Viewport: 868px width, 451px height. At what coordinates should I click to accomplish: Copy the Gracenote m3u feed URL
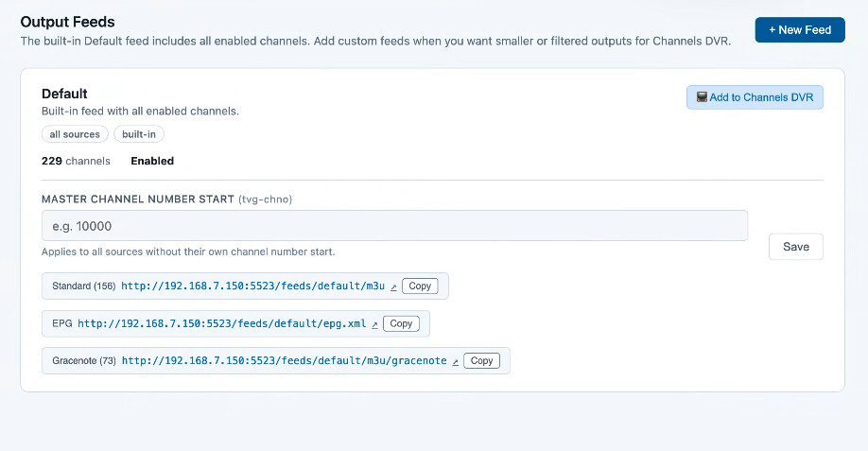tap(482, 360)
